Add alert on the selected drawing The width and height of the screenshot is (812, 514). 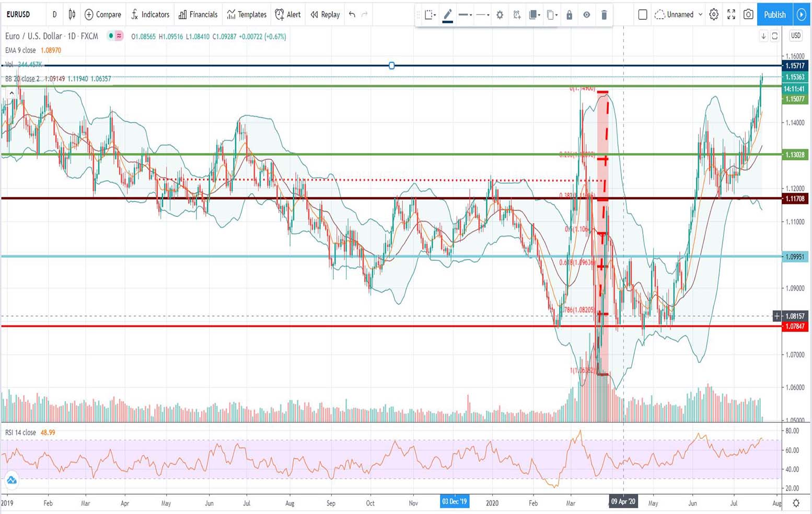(x=517, y=15)
